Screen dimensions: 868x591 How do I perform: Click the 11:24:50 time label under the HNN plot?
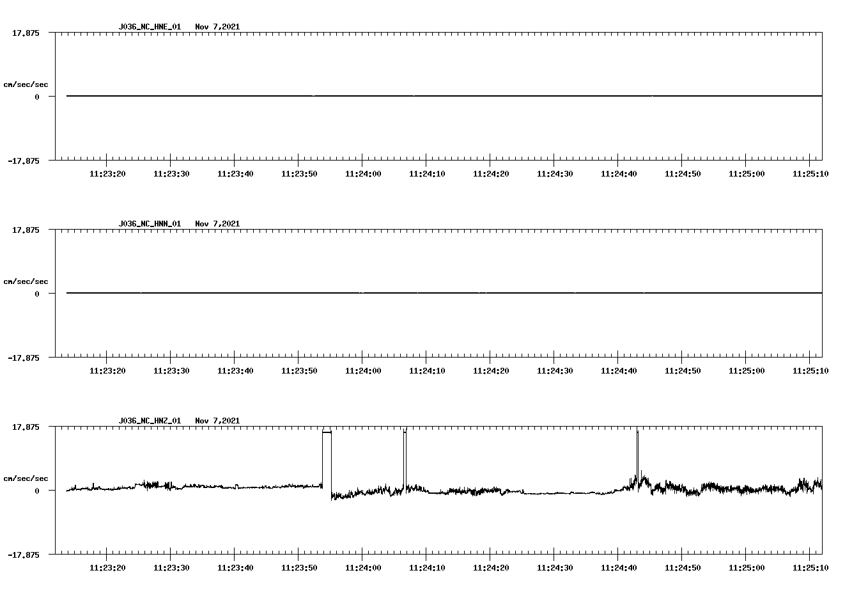click(682, 370)
